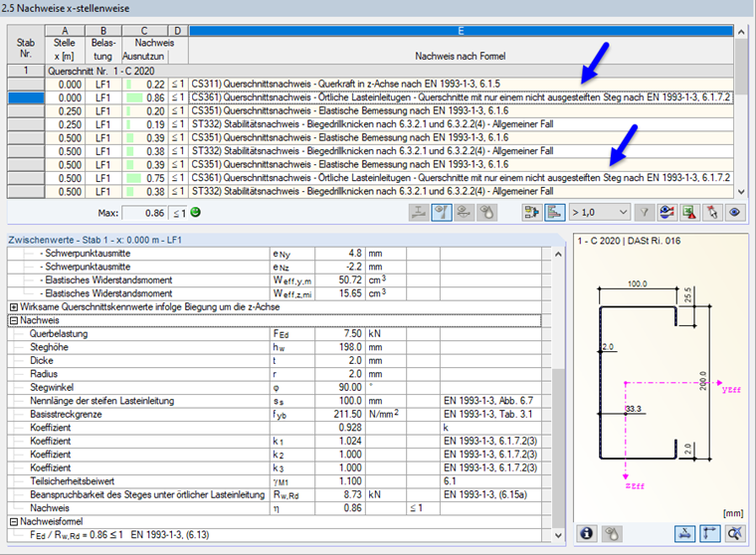Select Koeffizient k3 row
The image size is (756, 555).
pyautogui.click(x=275, y=468)
